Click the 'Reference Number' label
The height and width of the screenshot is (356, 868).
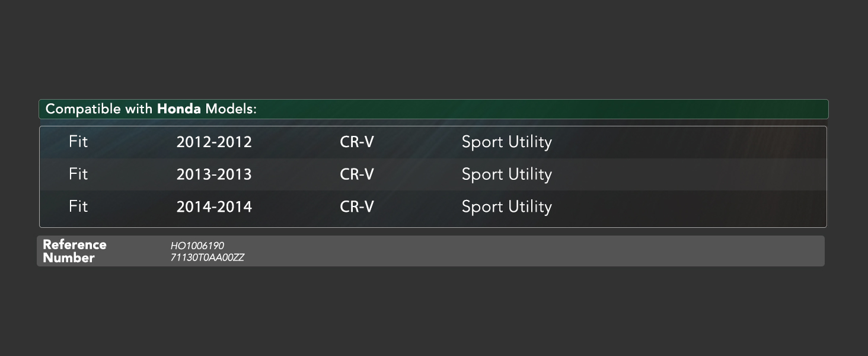75,251
